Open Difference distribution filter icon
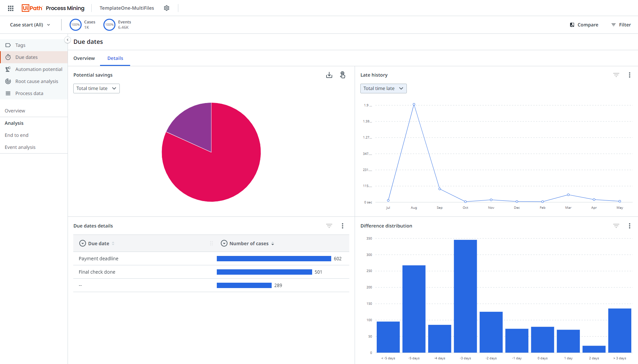 (x=616, y=226)
